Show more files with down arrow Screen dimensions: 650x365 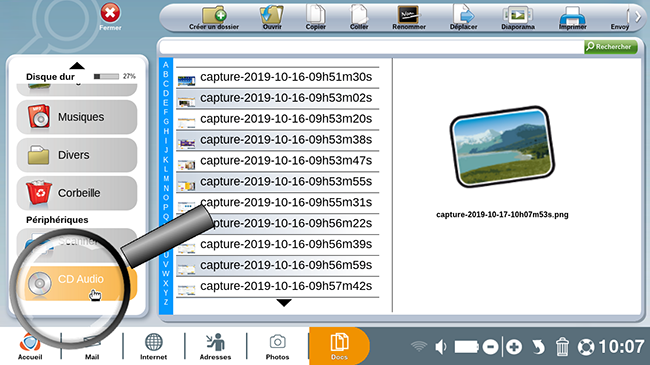[x=284, y=303]
